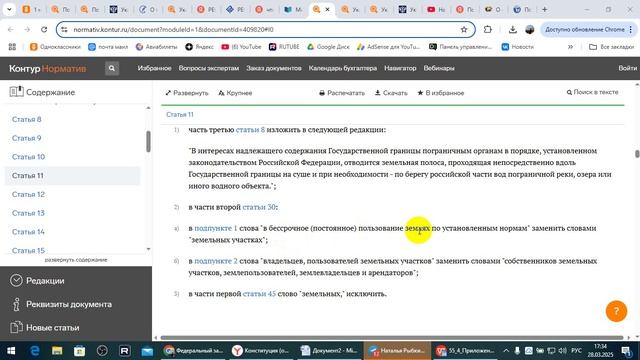This screenshot has height=360, width=640.
Task: Show hidden system tray icons chevron
Action: (506, 351)
